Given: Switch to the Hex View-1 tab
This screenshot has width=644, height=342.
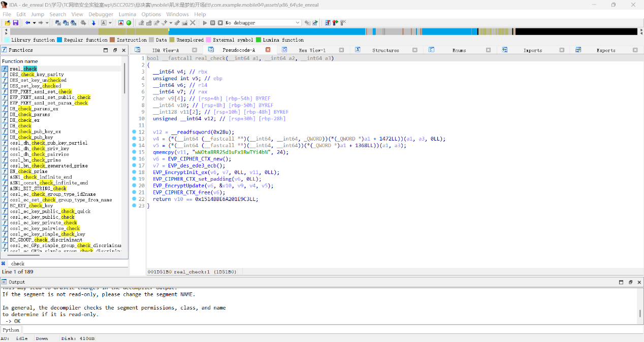Looking at the screenshot, I should (x=312, y=50).
